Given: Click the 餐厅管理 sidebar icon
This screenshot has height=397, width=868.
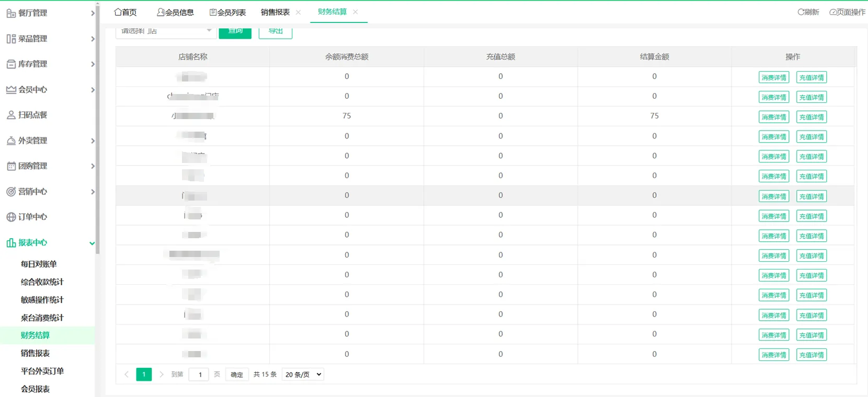Looking at the screenshot, I should (11, 14).
